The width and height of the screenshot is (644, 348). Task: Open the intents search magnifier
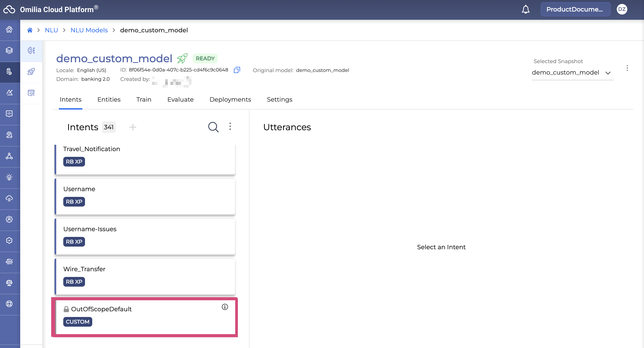pyautogui.click(x=213, y=127)
